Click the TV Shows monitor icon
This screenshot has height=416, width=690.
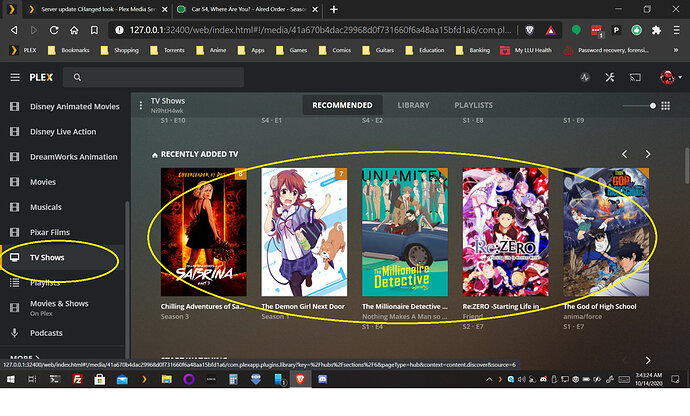15,258
